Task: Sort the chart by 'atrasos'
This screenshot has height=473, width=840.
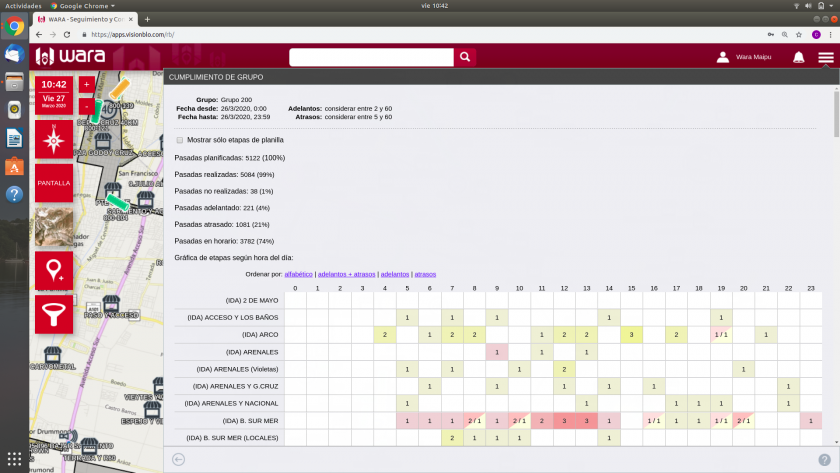Action: coord(425,274)
